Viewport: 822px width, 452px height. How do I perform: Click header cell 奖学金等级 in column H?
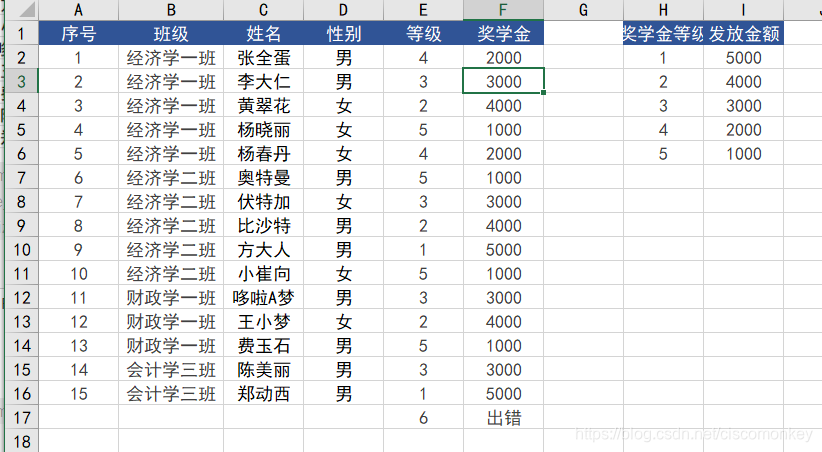663,34
